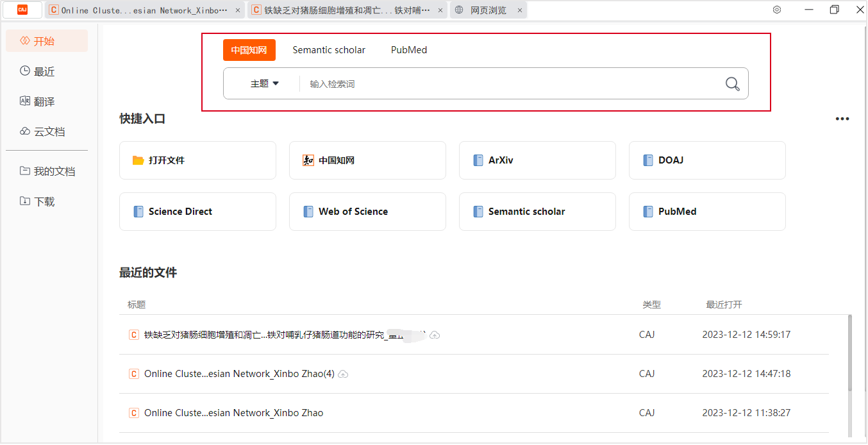Screen dimensions: 868x445
Task: Click timestamp 2023-12-12 11:38:27
Action: tap(746, 413)
